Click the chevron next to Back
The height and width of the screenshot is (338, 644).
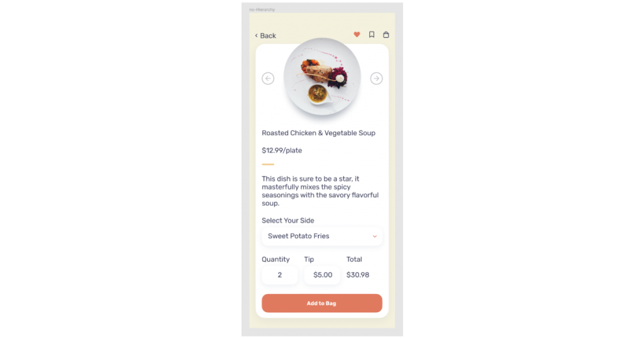tap(257, 36)
